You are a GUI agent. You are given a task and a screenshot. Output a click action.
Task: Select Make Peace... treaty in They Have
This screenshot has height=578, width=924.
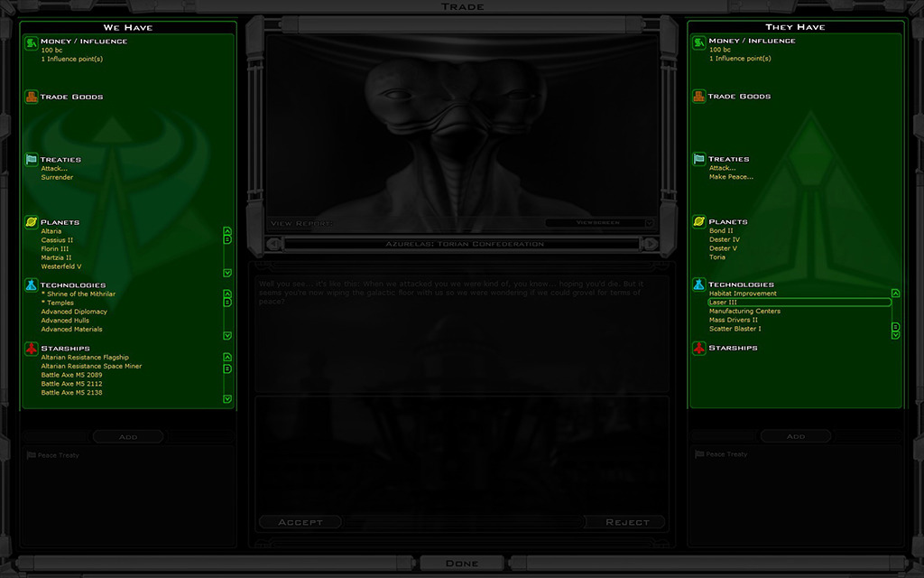(731, 176)
